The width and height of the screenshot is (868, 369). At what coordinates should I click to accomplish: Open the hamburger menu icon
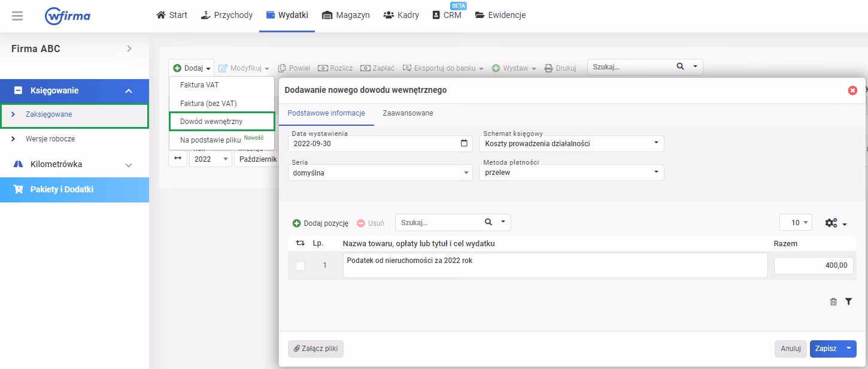pyautogui.click(x=17, y=16)
